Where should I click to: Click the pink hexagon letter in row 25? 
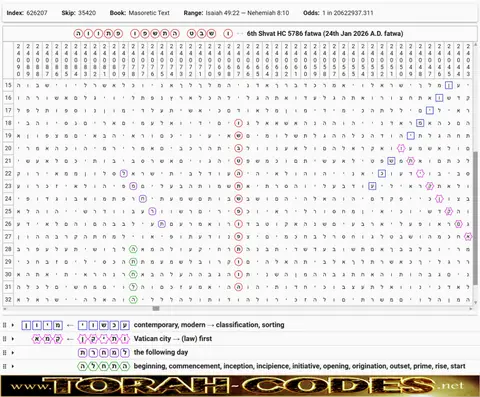(449, 211)
